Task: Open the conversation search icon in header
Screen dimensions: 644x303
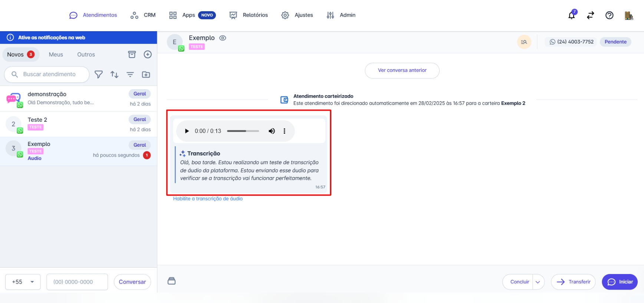Action: pyautogui.click(x=524, y=42)
